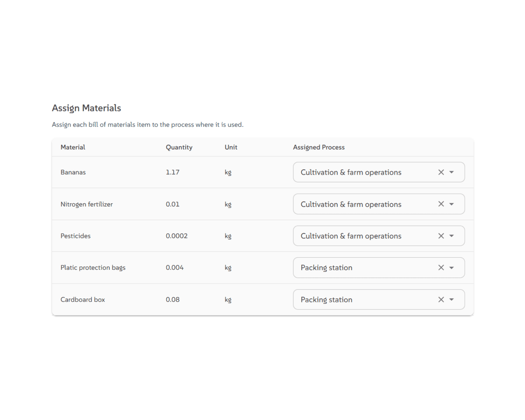Expand the Nitrogen fertilizer process dropdown arrow
This screenshot has height=420, width=525.
click(451, 204)
